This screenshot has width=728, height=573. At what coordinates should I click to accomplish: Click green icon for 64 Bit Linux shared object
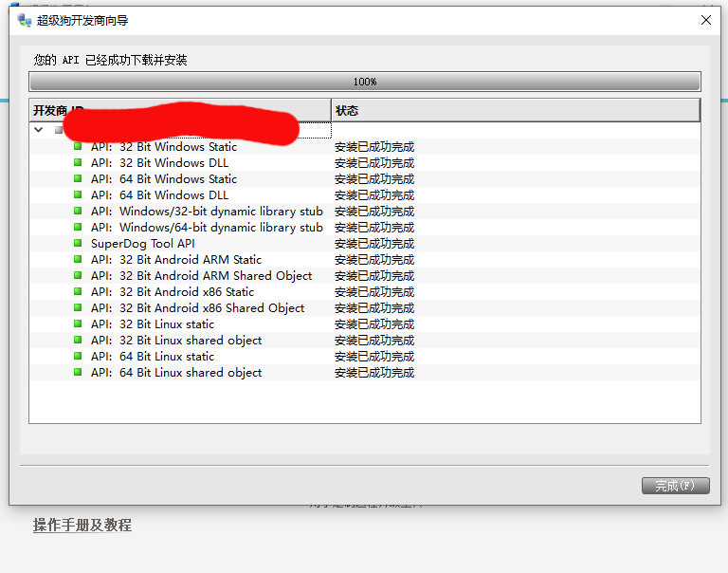coord(78,372)
